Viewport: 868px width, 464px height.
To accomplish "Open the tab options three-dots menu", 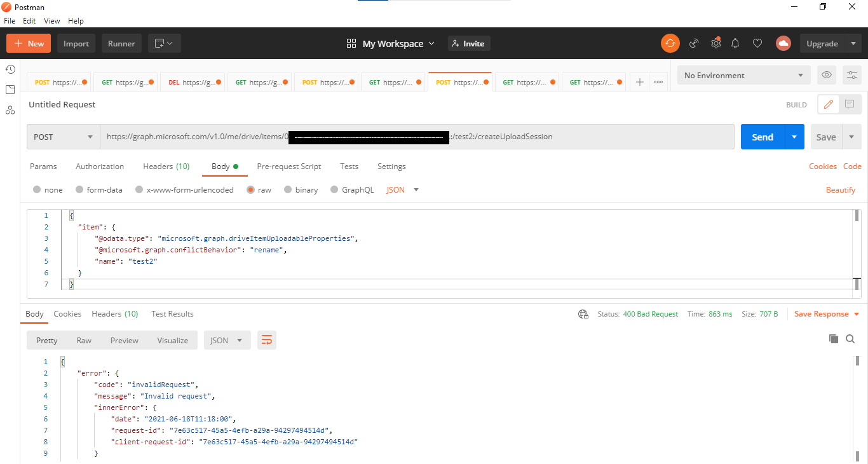I will 658,82.
